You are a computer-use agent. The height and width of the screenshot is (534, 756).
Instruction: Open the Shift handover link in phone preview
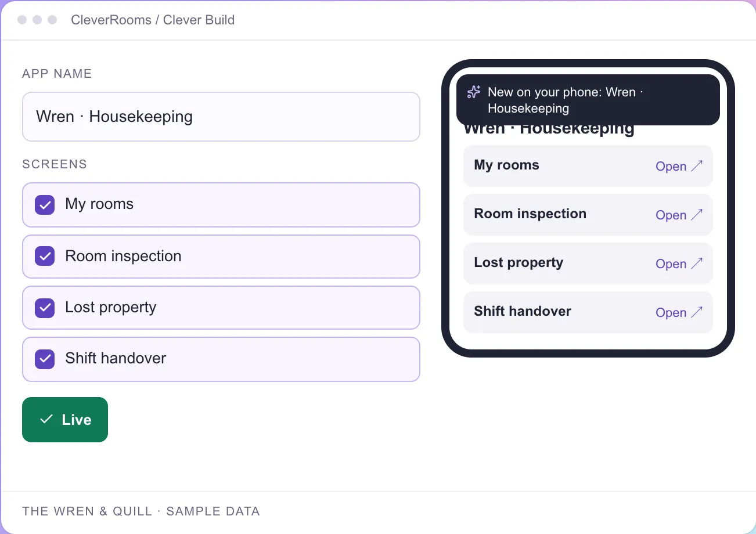pyautogui.click(x=679, y=312)
